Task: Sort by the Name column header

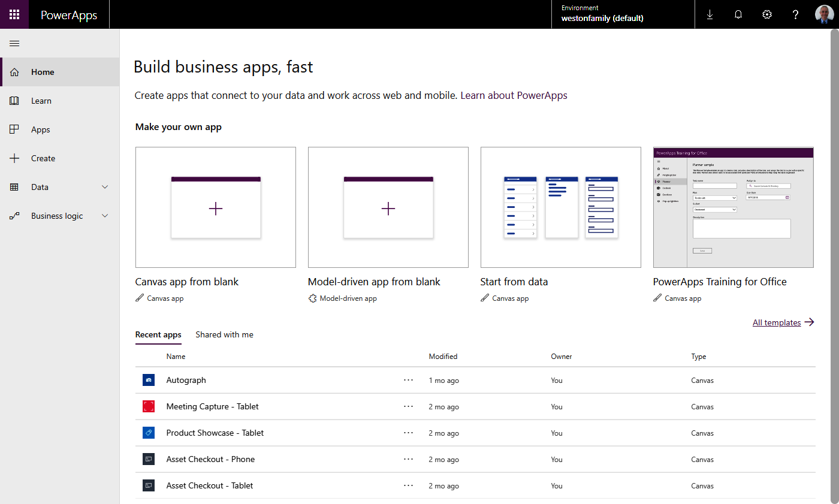Action: [x=176, y=357]
